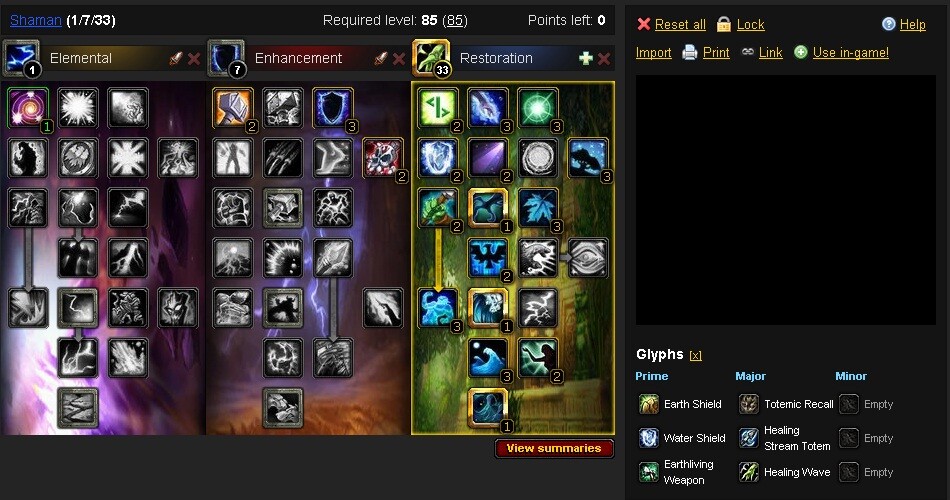Screen dimensions: 950x500
Task: Toggle the Lock talents option
Action: click(750, 24)
